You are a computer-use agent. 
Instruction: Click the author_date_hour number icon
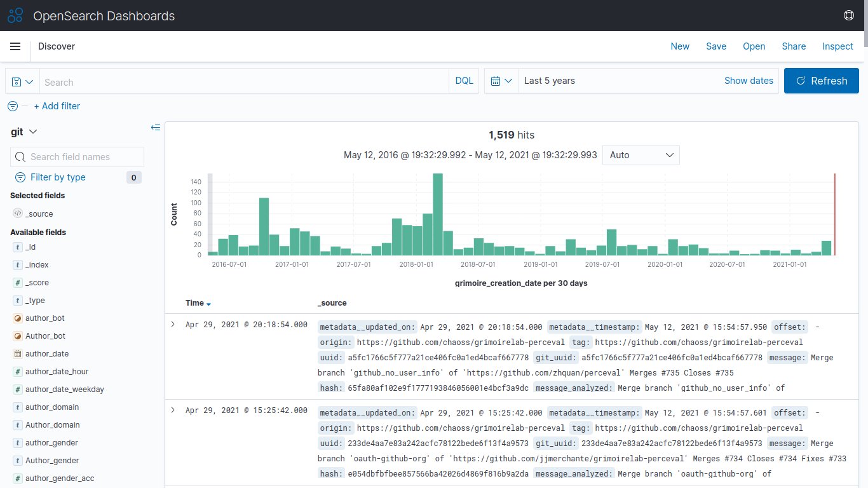point(18,372)
